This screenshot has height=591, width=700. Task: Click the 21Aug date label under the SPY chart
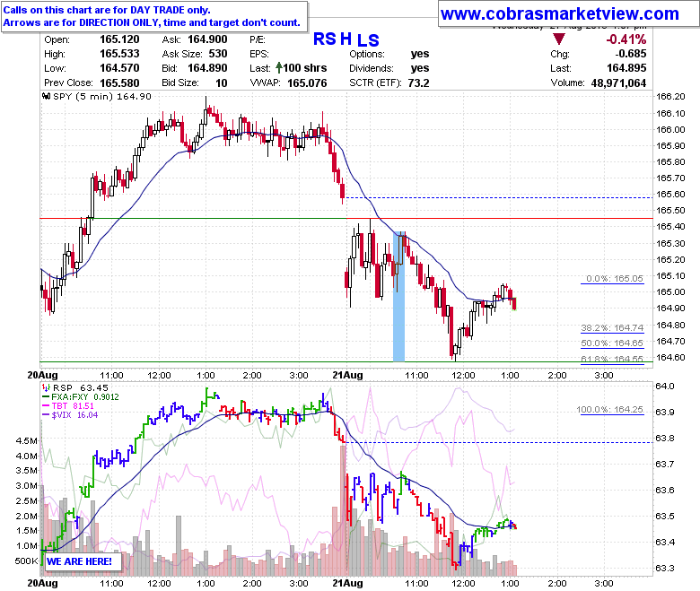click(x=348, y=375)
